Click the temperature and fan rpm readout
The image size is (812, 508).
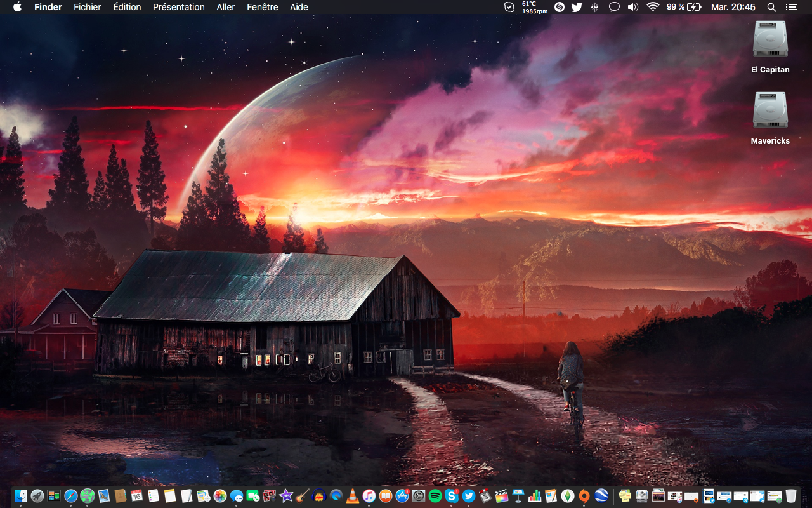(535, 7)
